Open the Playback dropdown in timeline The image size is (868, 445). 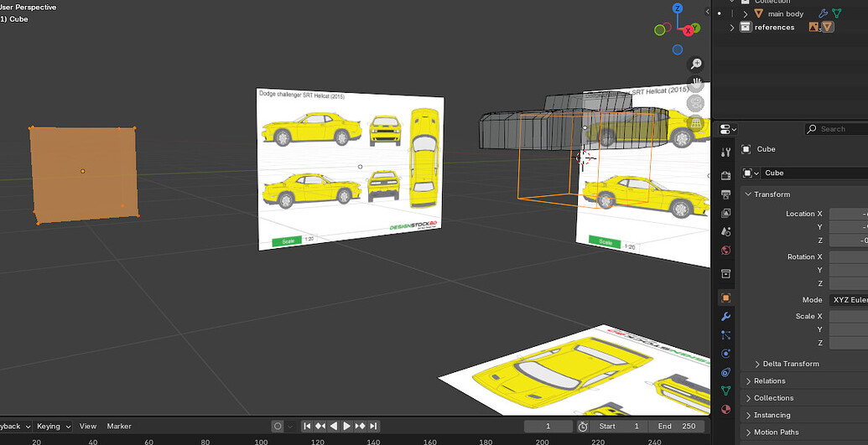click(x=15, y=427)
